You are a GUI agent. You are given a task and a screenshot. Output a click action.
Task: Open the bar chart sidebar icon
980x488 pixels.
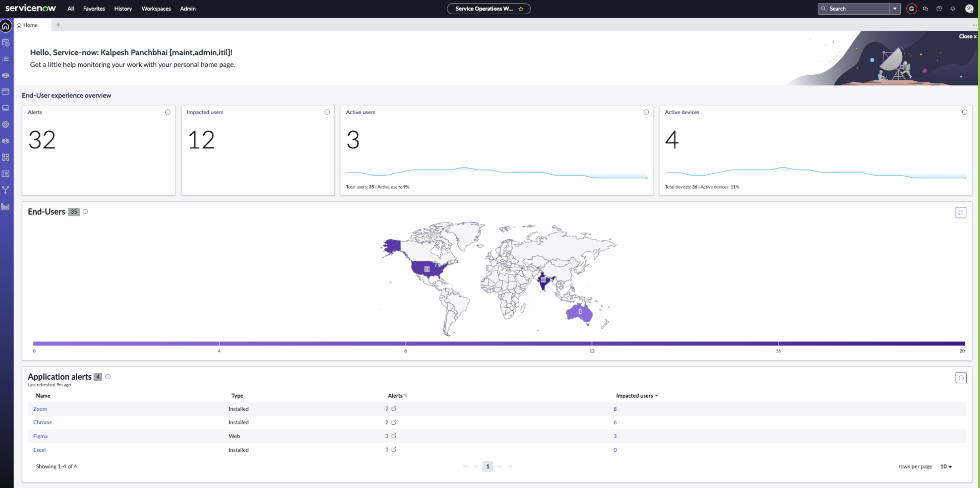[x=6, y=207]
